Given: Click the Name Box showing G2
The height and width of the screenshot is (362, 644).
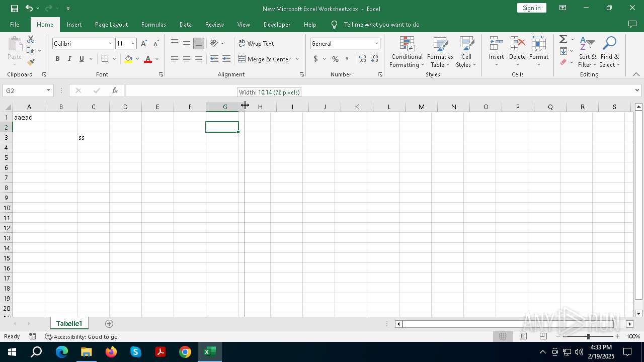Looking at the screenshot, I should coord(28,90).
